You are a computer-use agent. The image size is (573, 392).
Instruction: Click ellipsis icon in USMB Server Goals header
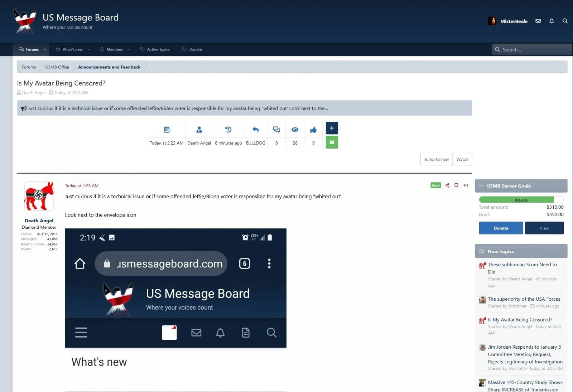pos(481,186)
